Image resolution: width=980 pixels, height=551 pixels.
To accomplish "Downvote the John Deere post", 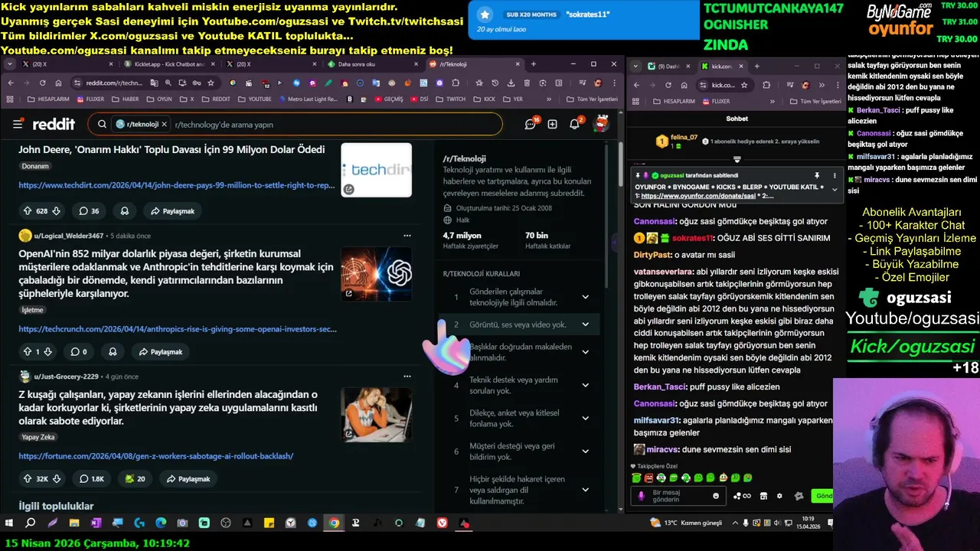I will point(56,210).
